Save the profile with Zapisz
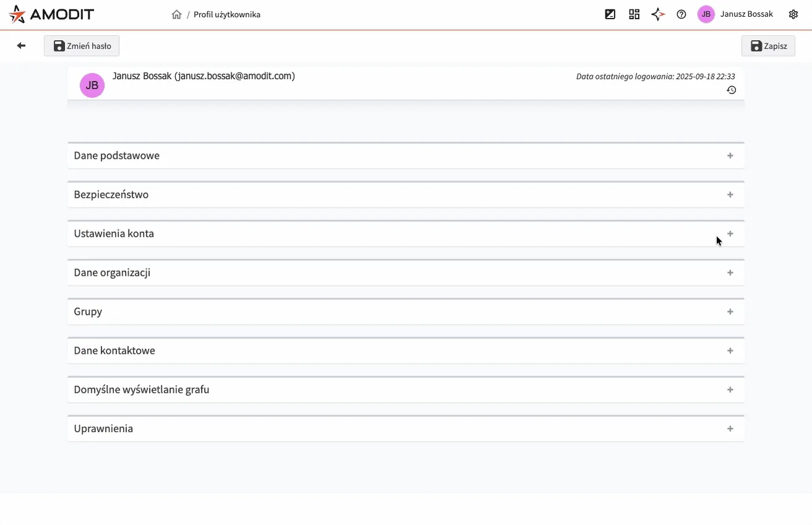 (768, 46)
